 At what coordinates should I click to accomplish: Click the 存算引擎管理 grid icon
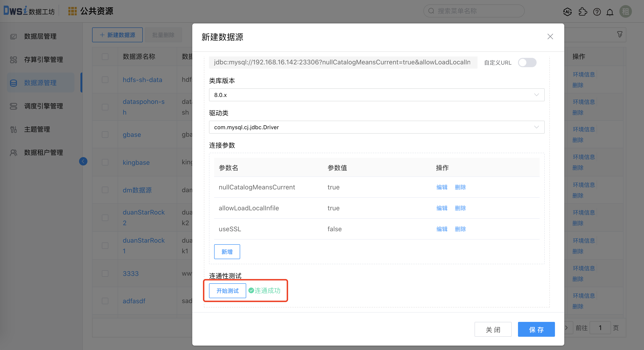[13, 60]
